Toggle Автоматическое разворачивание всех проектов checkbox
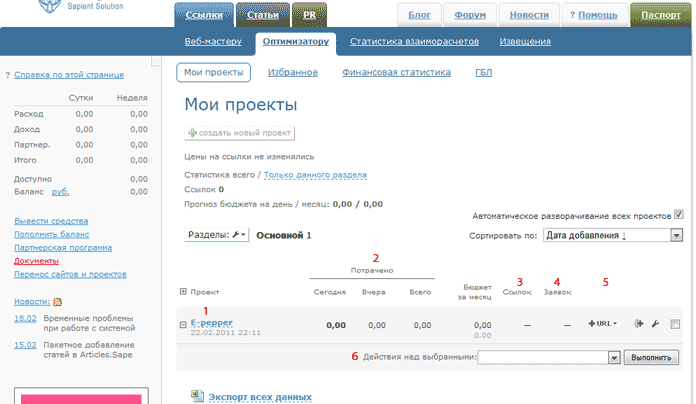 (679, 214)
